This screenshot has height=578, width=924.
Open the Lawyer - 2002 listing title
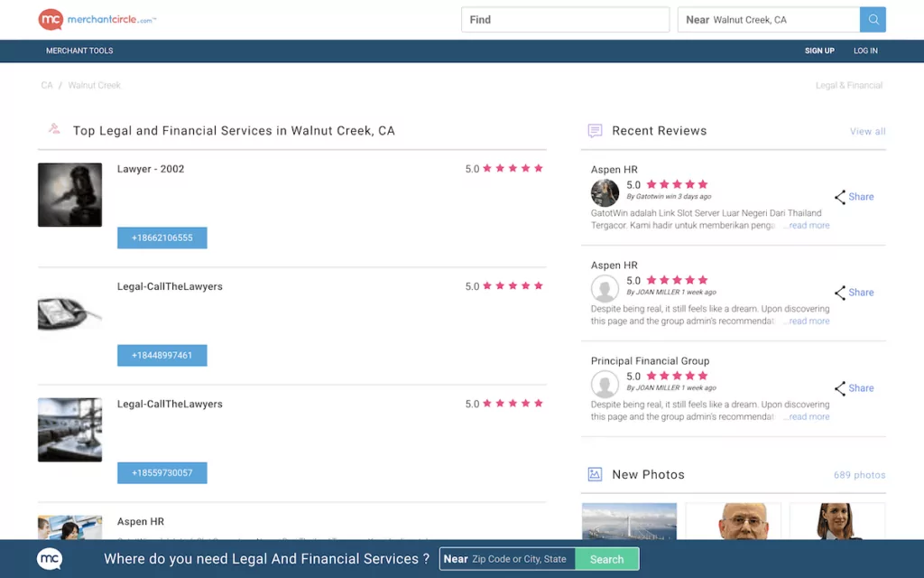(x=151, y=169)
